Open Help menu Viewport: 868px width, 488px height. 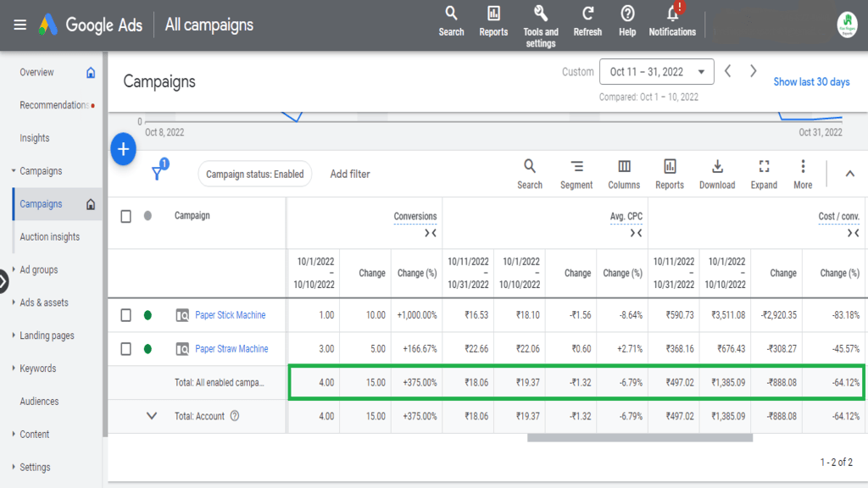click(x=627, y=21)
